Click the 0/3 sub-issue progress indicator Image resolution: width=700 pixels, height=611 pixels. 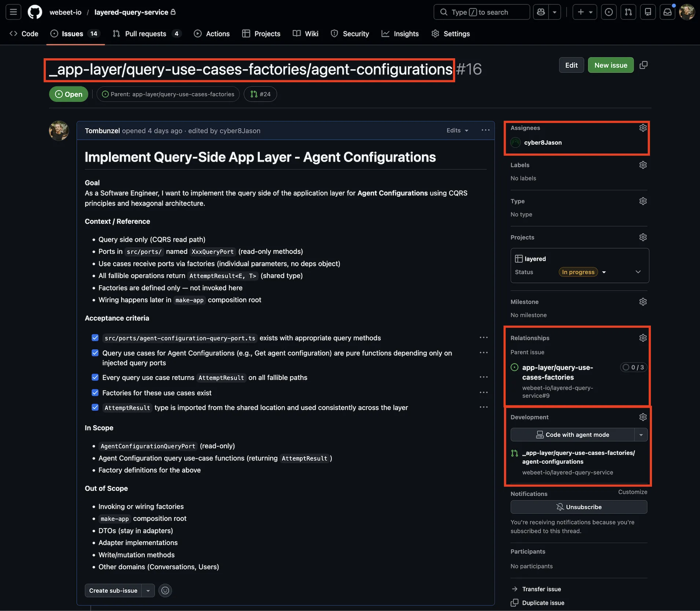tap(633, 367)
